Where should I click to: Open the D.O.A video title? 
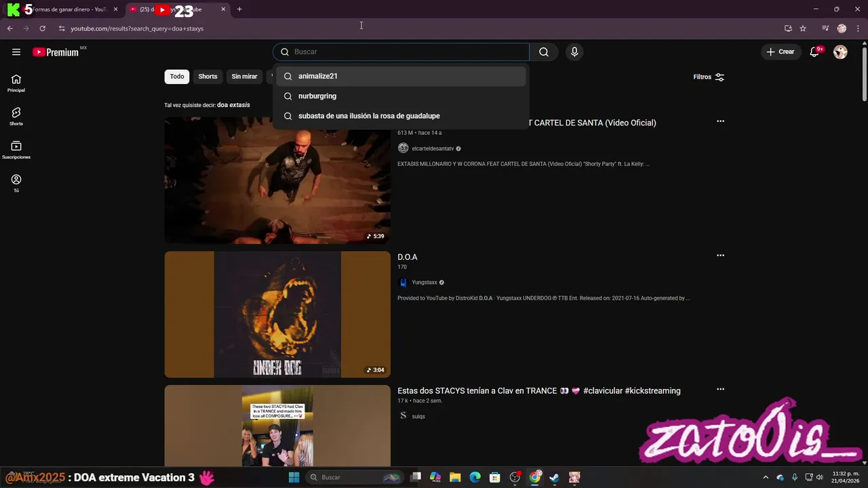[x=408, y=257]
